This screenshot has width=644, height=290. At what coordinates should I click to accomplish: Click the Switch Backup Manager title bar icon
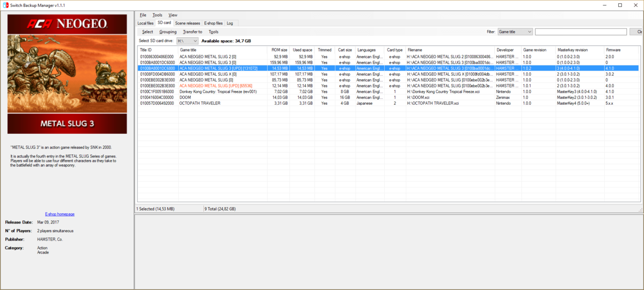[x=5, y=5]
